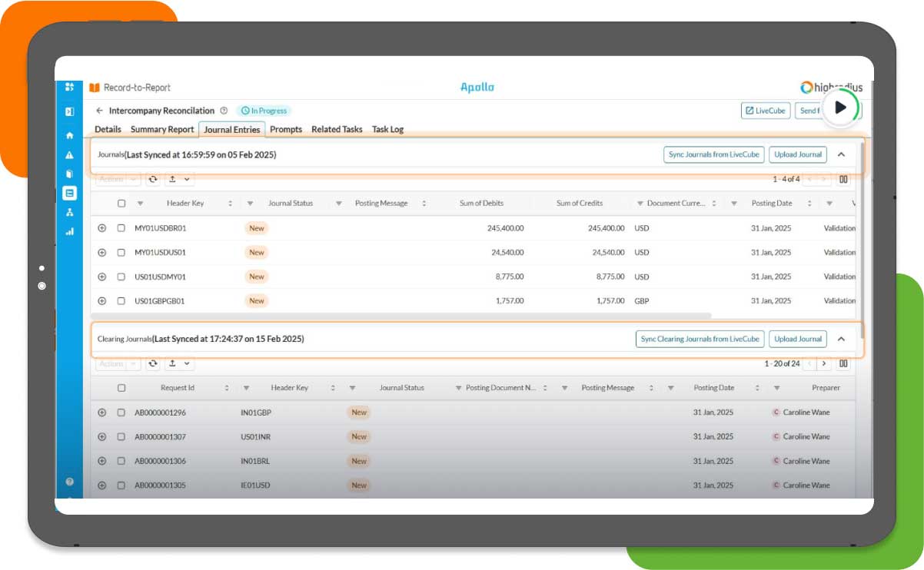This screenshot has width=924, height=570.
Task: Select the checkbox beside AB0000001296
Action: pyautogui.click(x=120, y=412)
